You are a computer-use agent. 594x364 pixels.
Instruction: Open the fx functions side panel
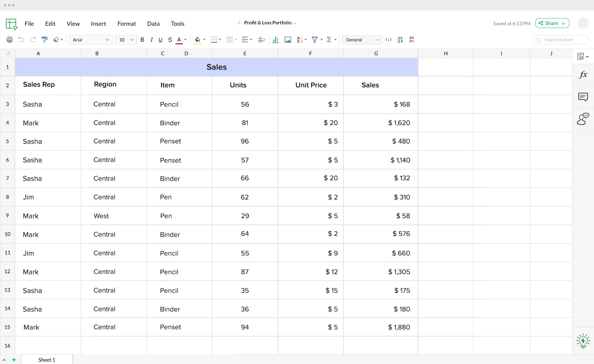click(583, 75)
